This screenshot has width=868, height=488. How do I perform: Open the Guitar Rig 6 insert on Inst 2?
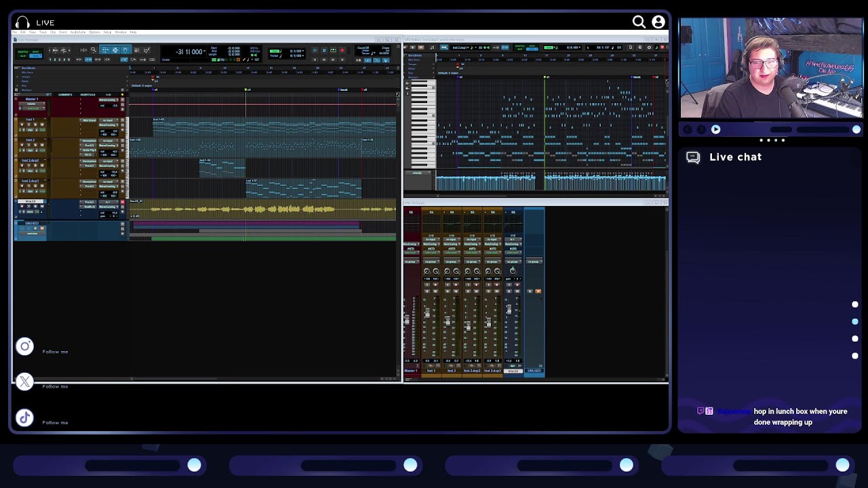88,150
